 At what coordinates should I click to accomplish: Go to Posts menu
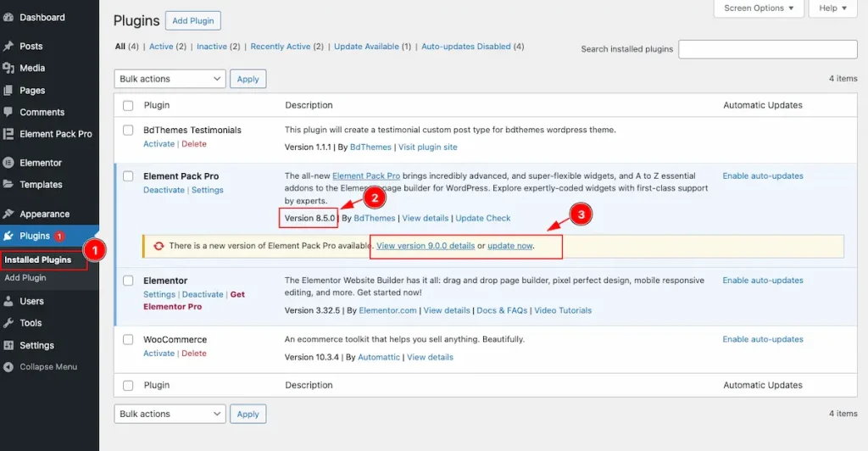31,46
